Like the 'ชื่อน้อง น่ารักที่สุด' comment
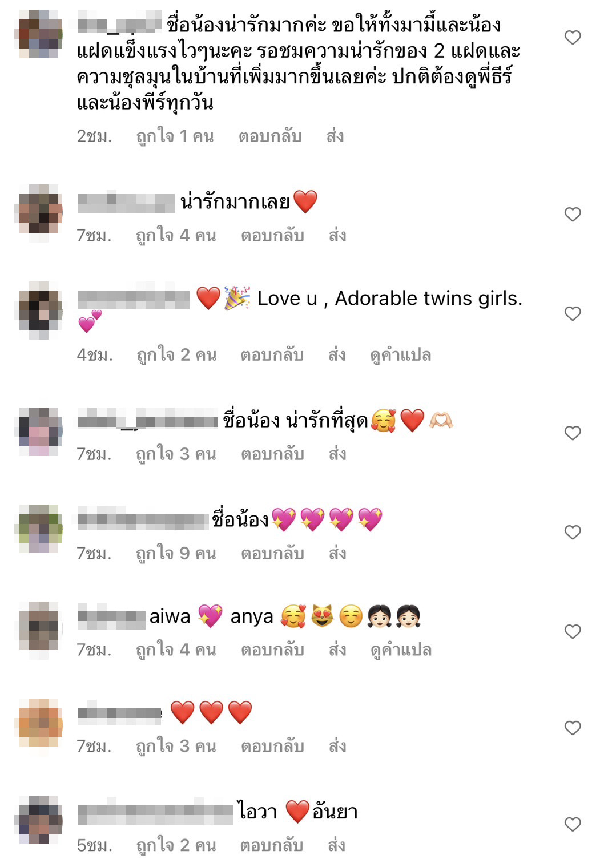Image resolution: width=616 pixels, height=867 pixels. 572,433
